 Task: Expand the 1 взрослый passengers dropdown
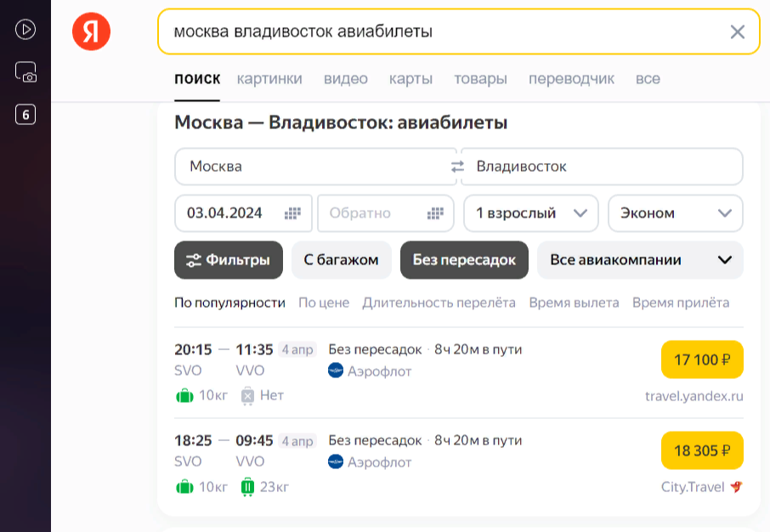(x=531, y=213)
